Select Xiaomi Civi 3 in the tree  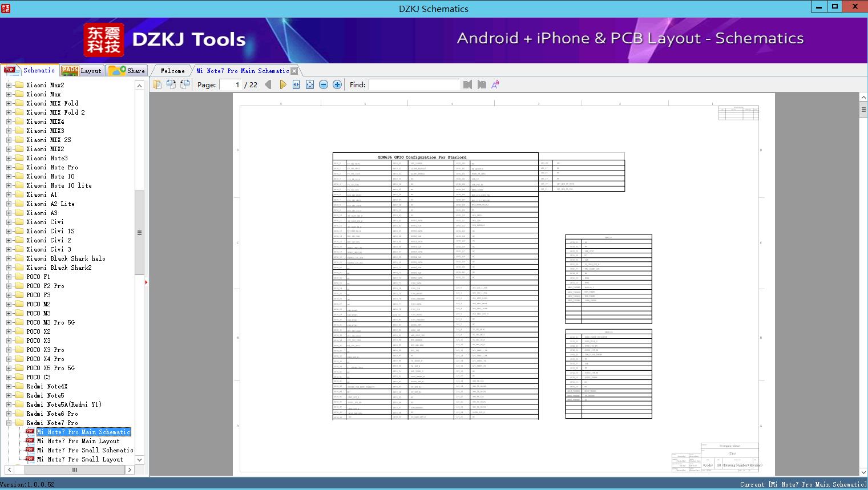point(49,249)
